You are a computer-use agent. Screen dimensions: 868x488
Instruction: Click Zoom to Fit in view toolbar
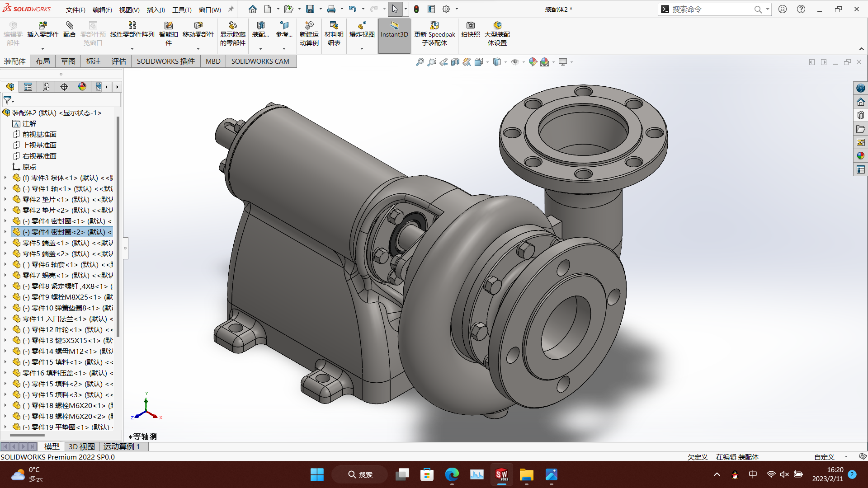[x=420, y=62]
